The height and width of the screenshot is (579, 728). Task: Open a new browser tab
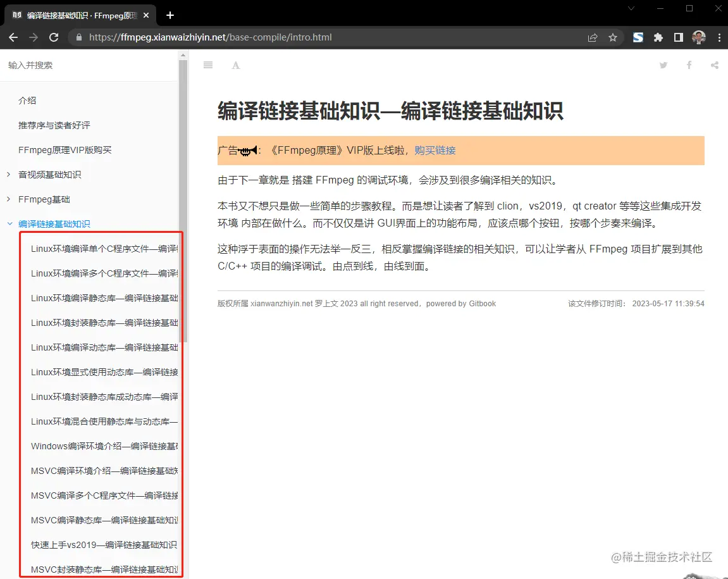170,15
